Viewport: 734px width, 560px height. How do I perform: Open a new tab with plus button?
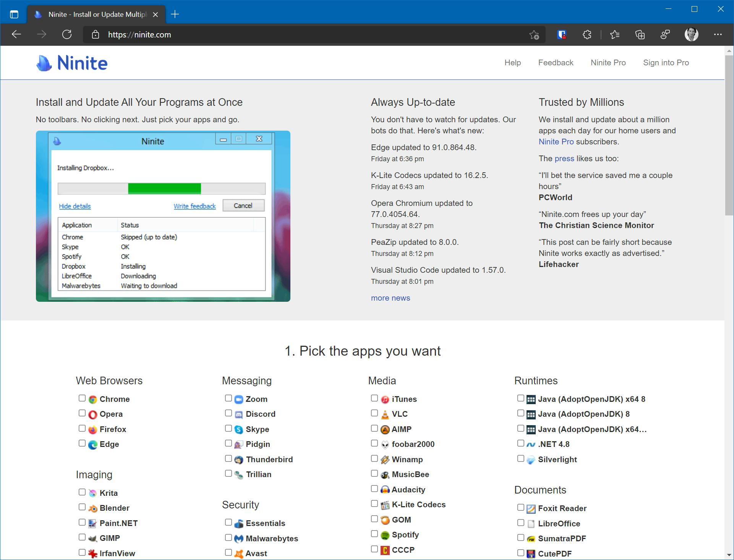[x=175, y=15]
